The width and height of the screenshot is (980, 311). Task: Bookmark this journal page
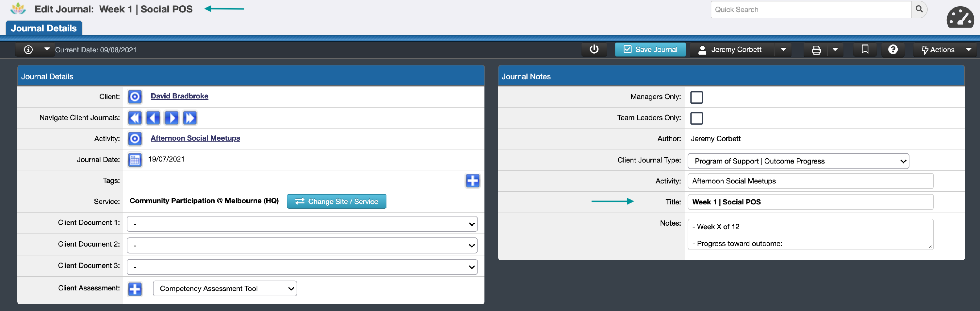click(x=865, y=49)
